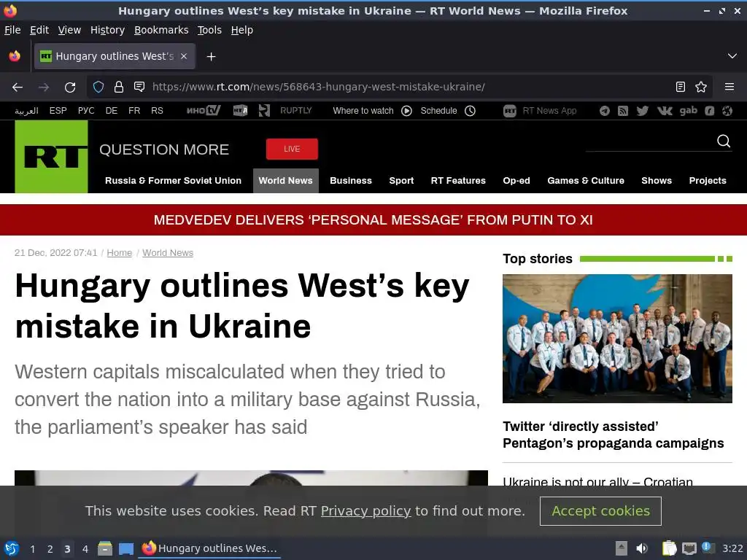Open the Privacy policy link
The image size is (747, 560).
click(x=366, y=511)
